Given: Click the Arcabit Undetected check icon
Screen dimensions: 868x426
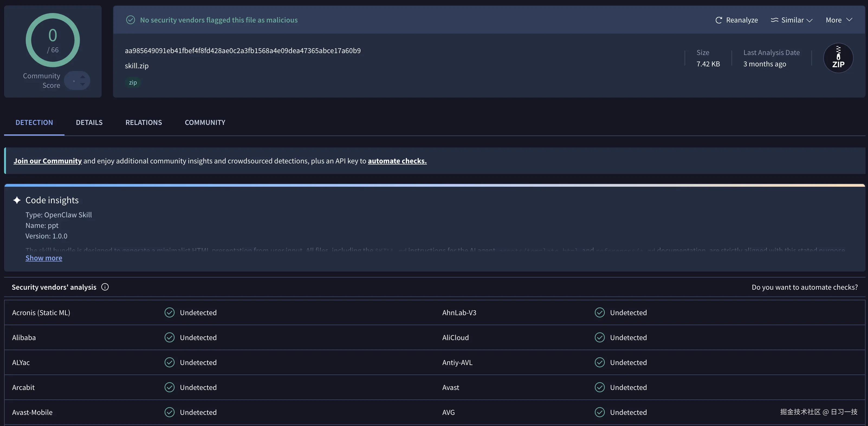Looking at the screenshot, I should [170, 387].
